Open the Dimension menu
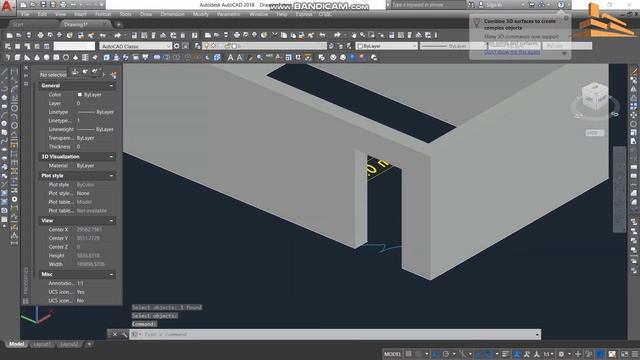The height and width of the screenshot is (360, 640). [172, 14]
